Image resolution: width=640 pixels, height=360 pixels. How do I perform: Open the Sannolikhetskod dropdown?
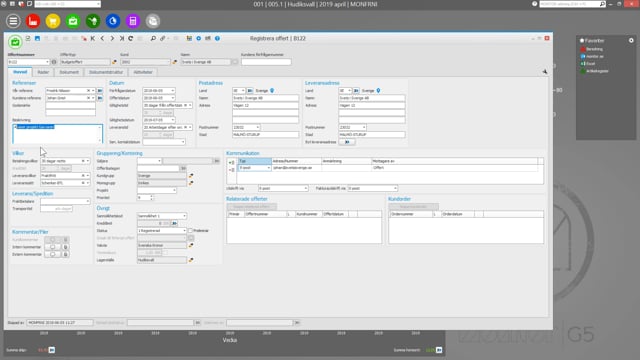tap(184, 216)
